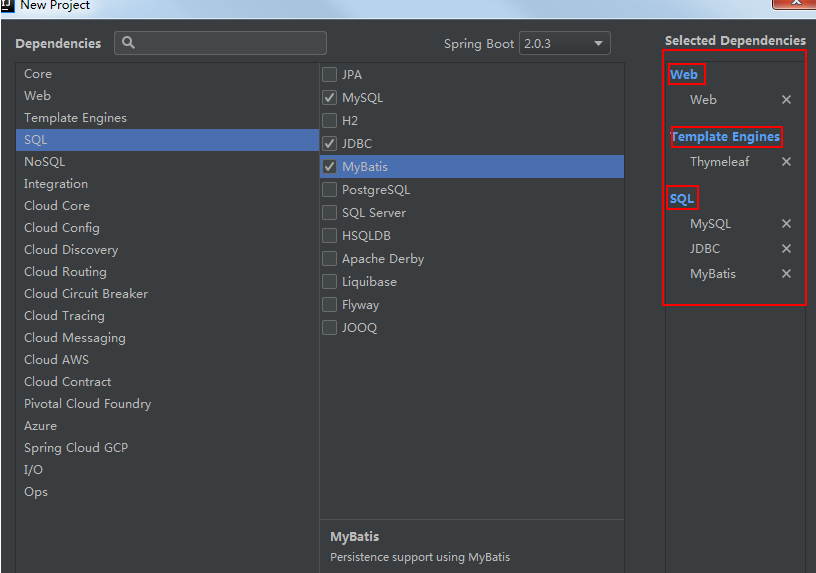Image resolution: width=816 pixels, height=573 pixels.
Task: Enable the H2 checkbox
Action: (329, 121)
